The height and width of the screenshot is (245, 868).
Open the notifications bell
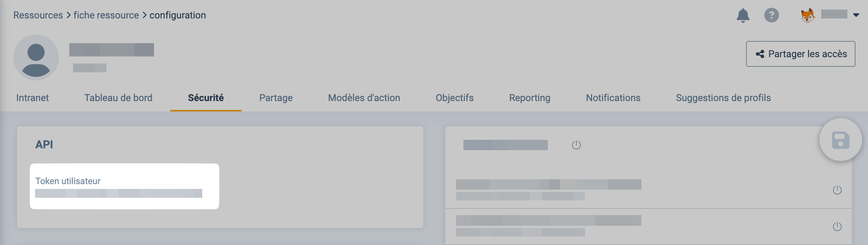(743, 15)
